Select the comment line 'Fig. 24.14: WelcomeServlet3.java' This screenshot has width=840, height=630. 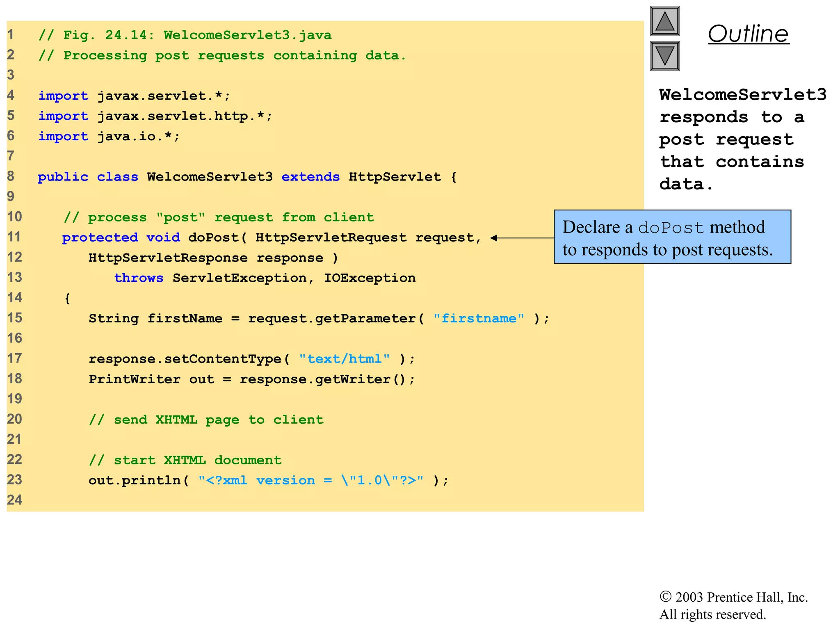click(185, 35)
